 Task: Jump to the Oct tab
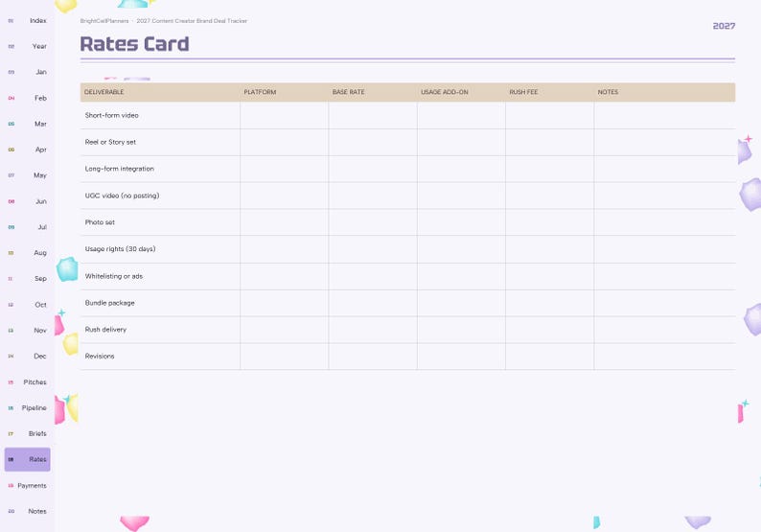coord(27,305)
